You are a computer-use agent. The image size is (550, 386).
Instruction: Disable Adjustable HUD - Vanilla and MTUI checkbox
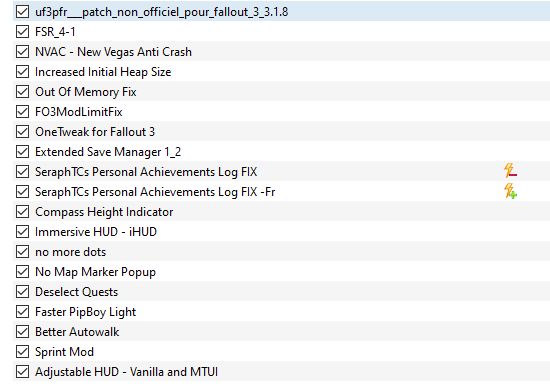pos(22,371)
